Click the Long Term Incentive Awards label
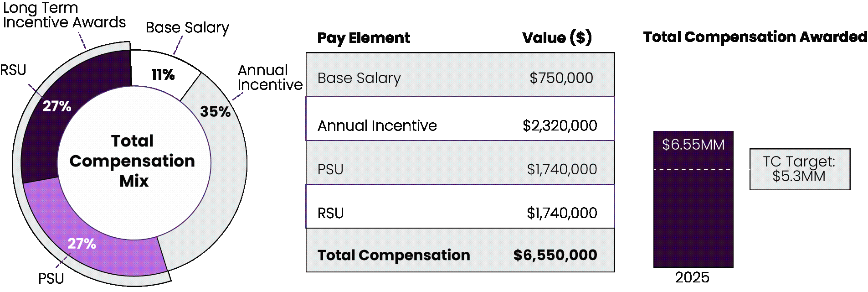This screenshot has height=292, width=868. [x=64, y=15]
